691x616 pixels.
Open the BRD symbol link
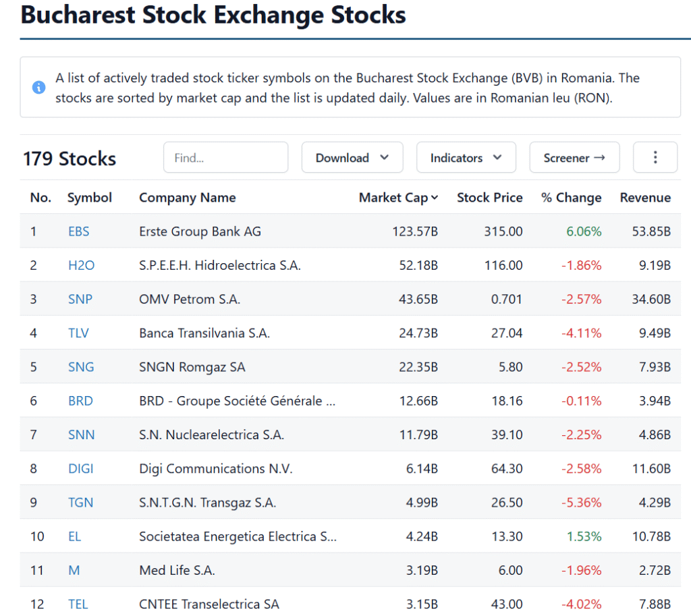[x=80, y=401]
